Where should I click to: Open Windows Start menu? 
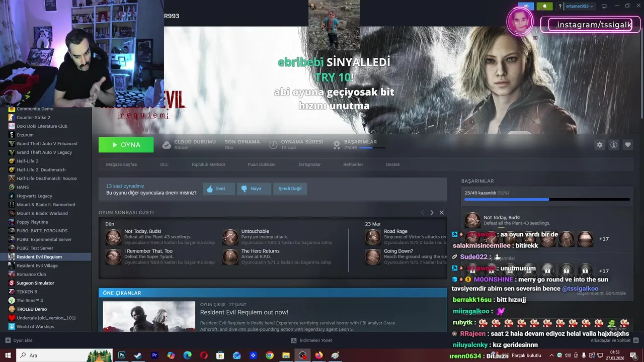[x=8, y=355]
